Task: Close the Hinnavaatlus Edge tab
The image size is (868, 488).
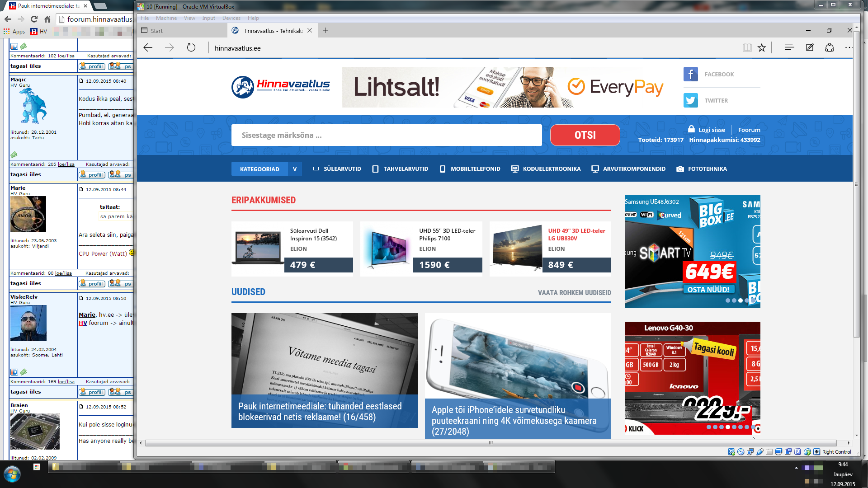Action: coord(310,31)
